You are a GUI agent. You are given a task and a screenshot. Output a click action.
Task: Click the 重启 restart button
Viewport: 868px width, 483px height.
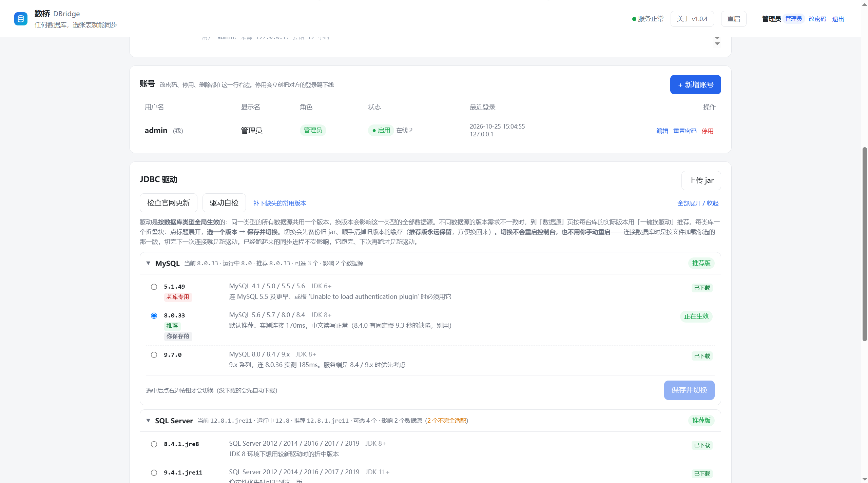pyautogui.click(x=734, y=19)
